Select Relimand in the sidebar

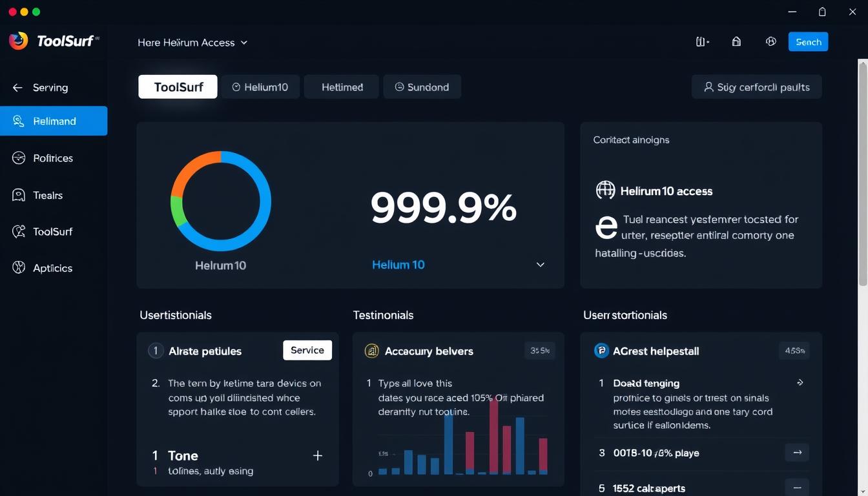click(54, 121)
